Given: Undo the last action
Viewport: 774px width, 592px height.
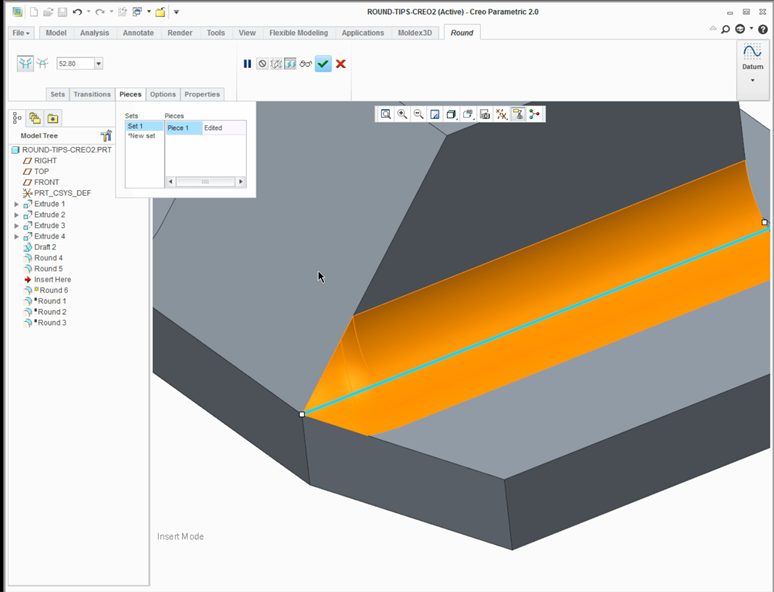Looking at the screenshot, I should (77, 12).
